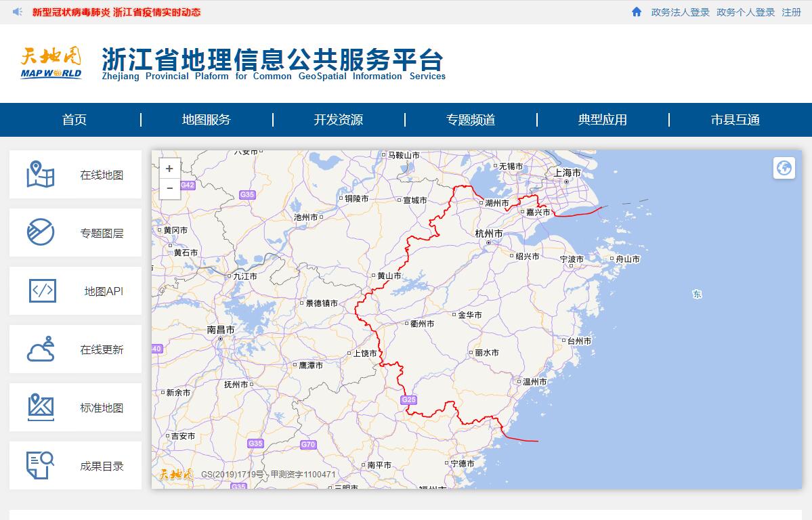Click the standard map icon (标准地图)
Image resolution: width=812 pixels, height=520 pixels.
click(41, 408)
